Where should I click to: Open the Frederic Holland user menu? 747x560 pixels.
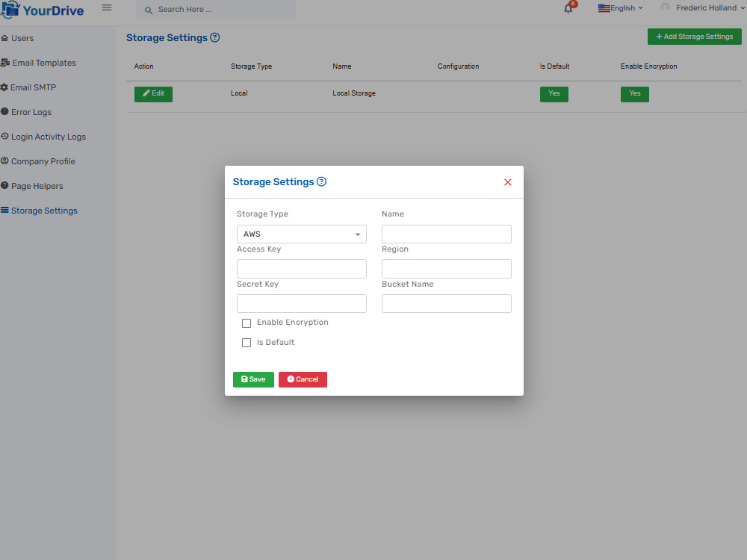703,8
